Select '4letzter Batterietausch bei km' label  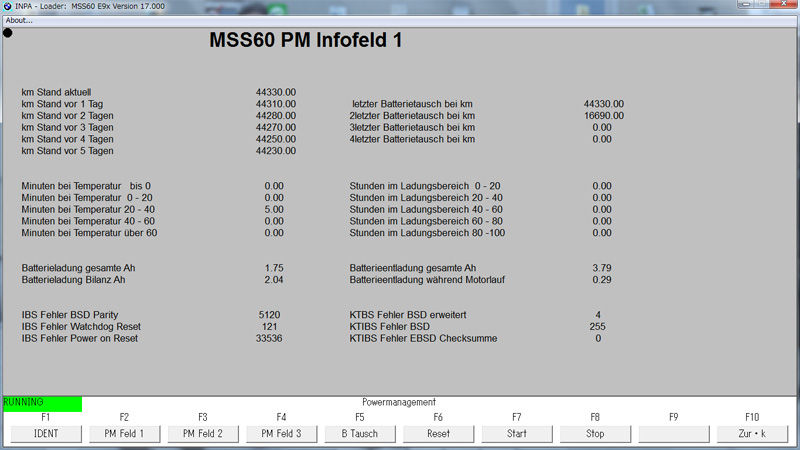(x=412, y=139)
